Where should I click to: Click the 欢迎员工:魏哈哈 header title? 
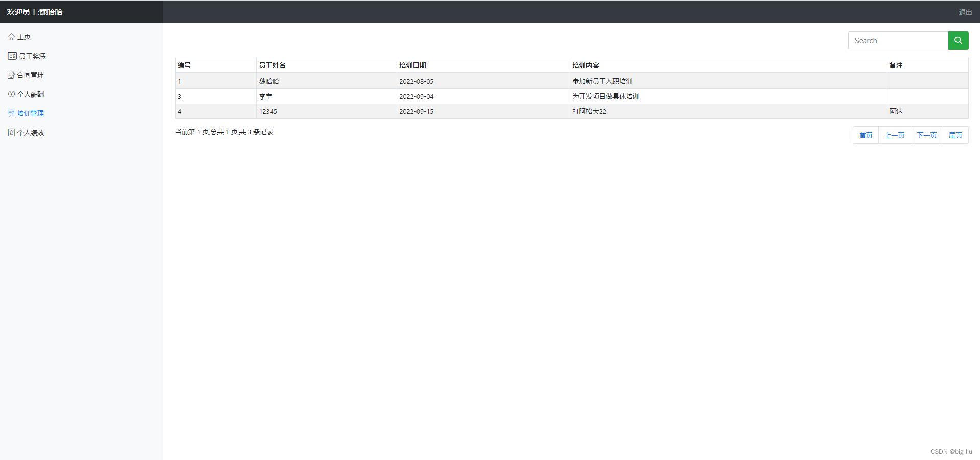(35, 12)
